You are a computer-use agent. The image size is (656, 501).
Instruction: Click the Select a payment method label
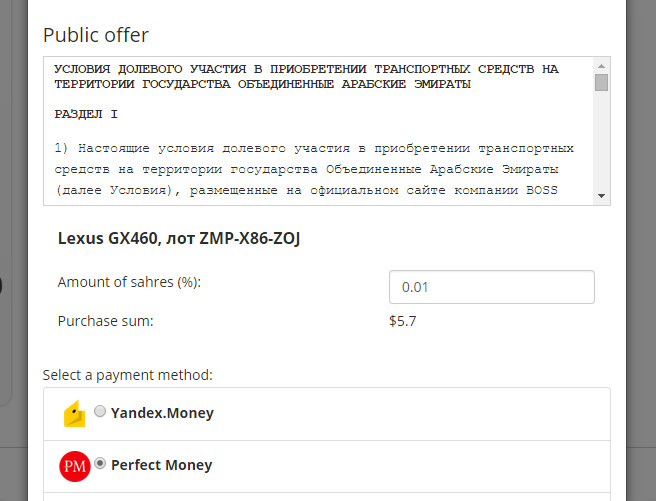point(127,375)
